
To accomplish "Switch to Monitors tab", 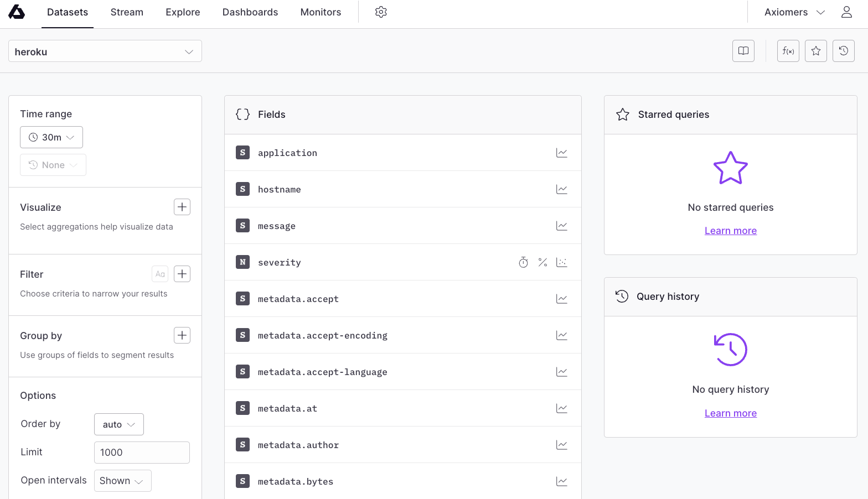I will 321,12.
